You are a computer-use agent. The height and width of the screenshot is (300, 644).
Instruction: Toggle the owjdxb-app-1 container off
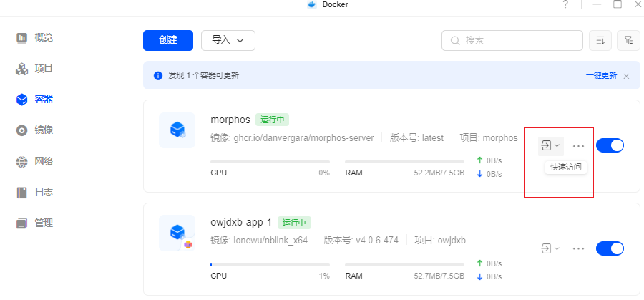click(610, 248)
